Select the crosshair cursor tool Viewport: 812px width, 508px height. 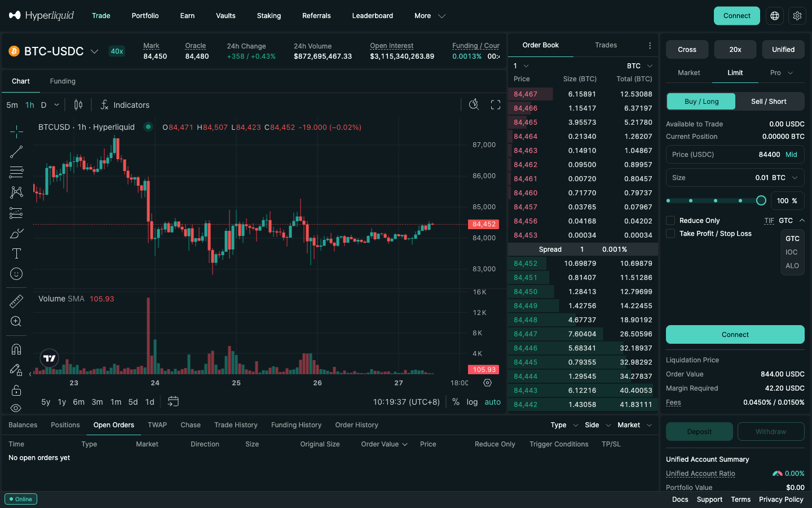16,132
